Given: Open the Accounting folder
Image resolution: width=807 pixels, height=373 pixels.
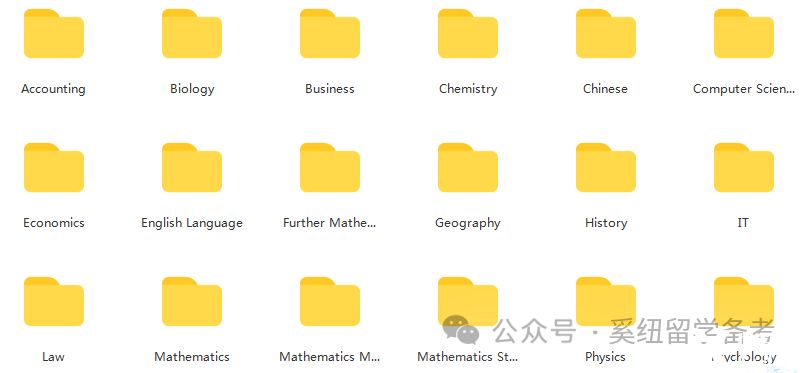Looking at the screenshot, I should (54, 33).
